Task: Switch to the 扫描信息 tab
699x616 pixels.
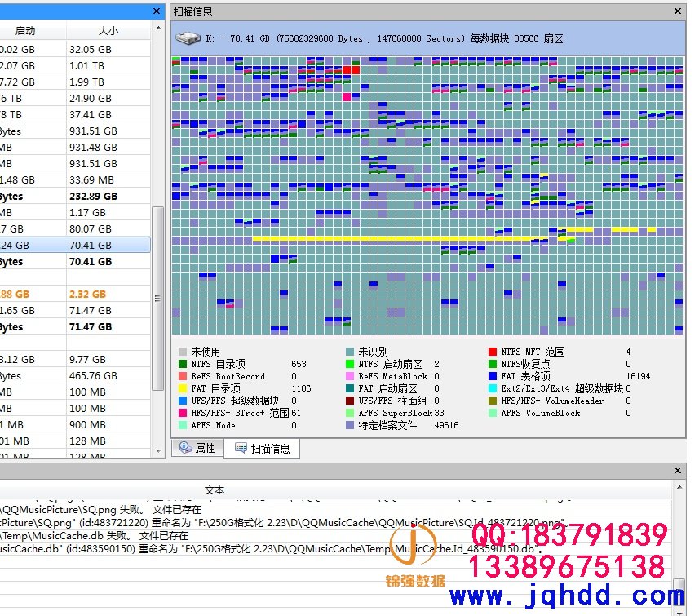Action: tap(262, 448)
